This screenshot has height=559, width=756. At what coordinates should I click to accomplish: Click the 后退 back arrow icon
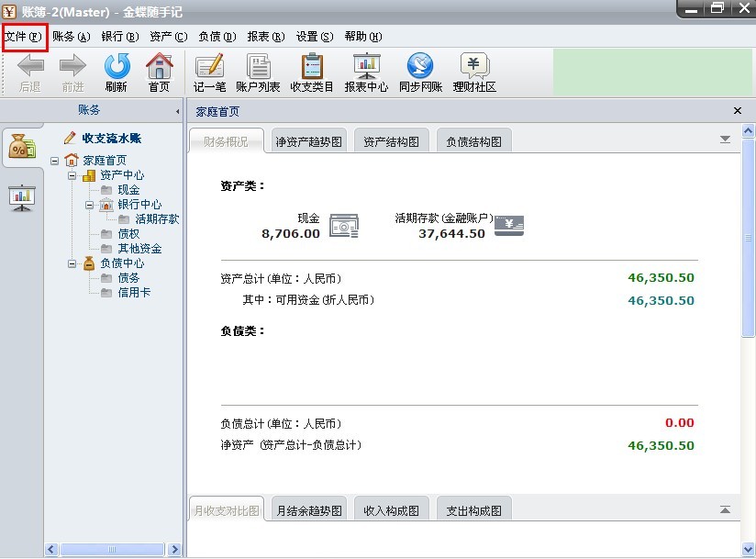30,65
